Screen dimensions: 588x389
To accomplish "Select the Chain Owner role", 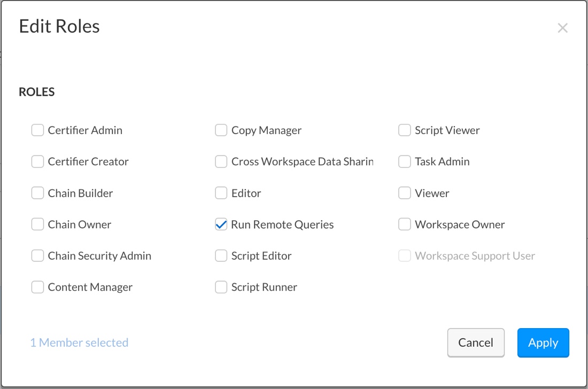I will point(37,224).
